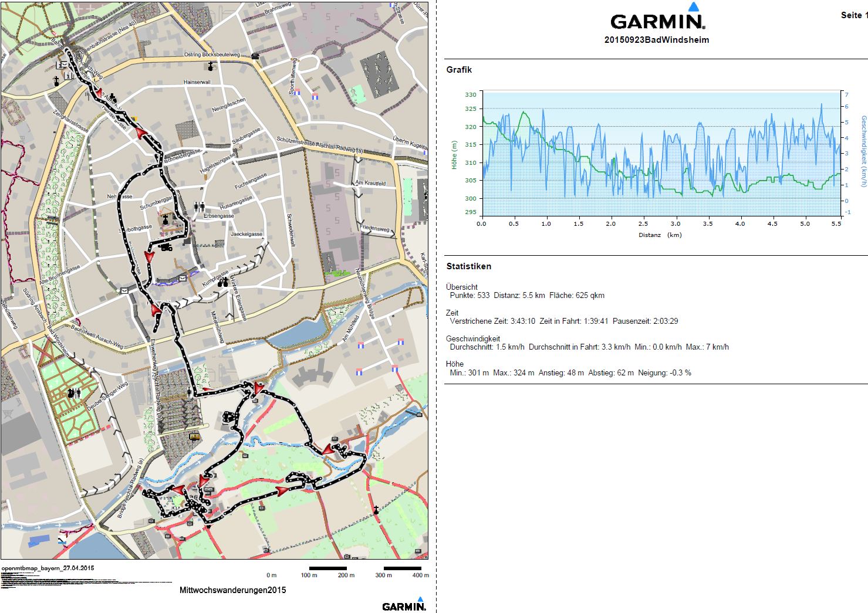
Task: Click the track title 20150923BadWindsheim
Action: pos(656,40)
